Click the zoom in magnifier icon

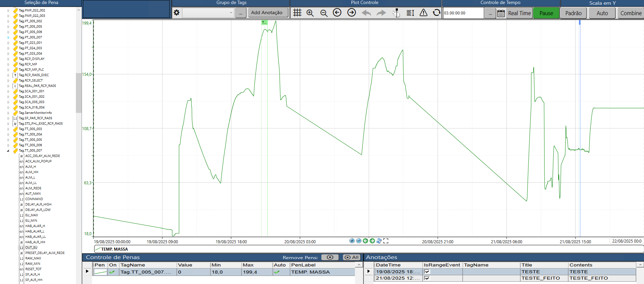[310, 13]
